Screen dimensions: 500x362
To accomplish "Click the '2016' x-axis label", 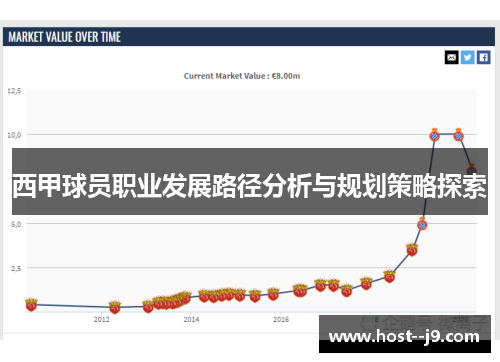I will [x=281, y=319].
